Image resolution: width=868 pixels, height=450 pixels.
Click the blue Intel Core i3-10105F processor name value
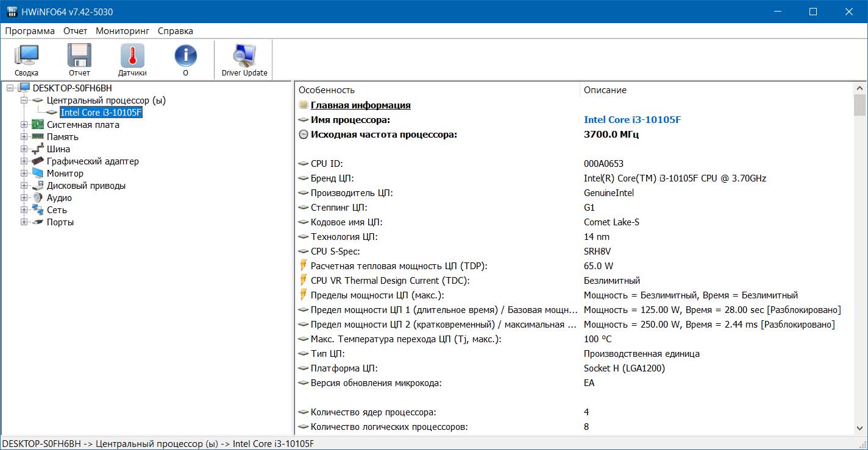(632, 120)
